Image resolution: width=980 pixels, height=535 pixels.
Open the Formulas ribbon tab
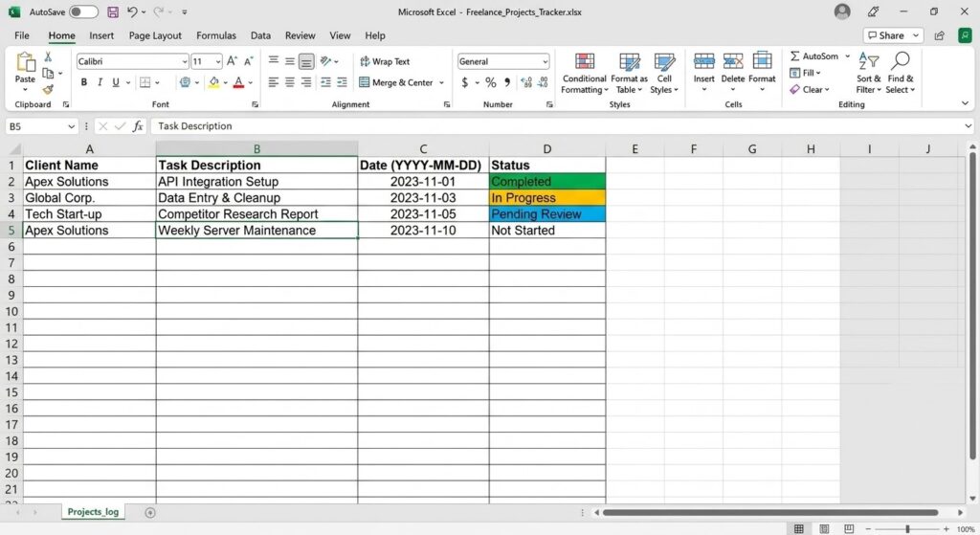click(x=216, y=35)
